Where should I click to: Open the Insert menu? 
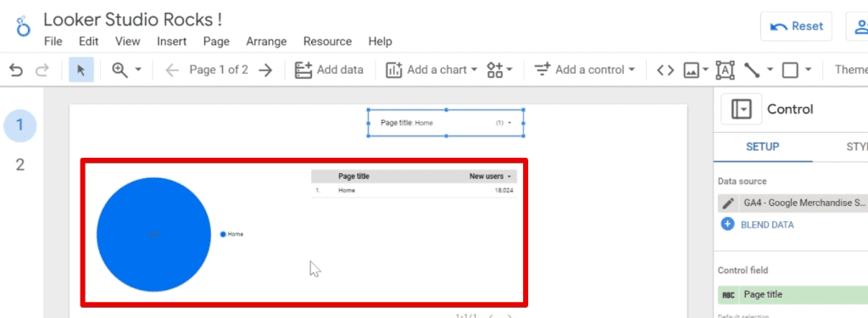pos(171,42)
